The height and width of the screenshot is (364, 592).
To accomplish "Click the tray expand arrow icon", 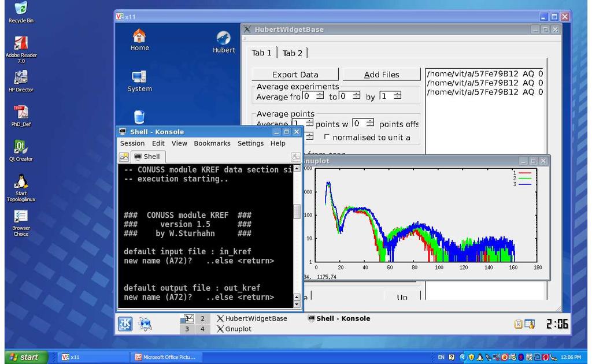I will pyautogui.click(x=463, y=357).
